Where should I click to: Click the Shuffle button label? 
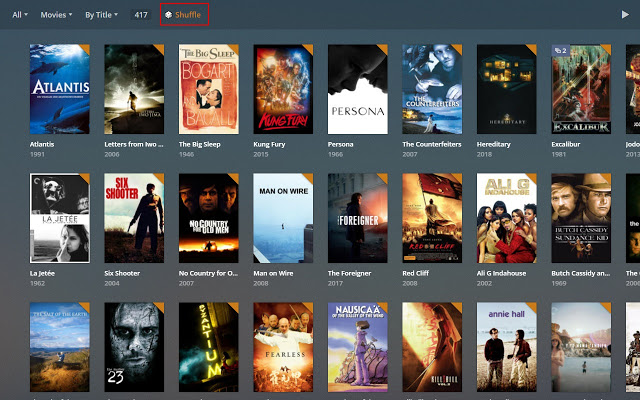[188, 15]
